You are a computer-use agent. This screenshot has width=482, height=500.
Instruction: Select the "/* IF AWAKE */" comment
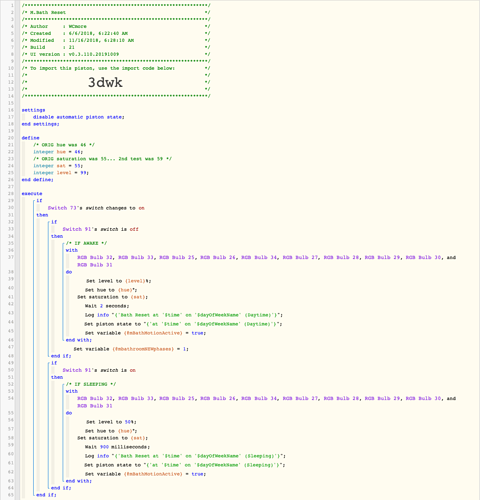pos(86,243)
